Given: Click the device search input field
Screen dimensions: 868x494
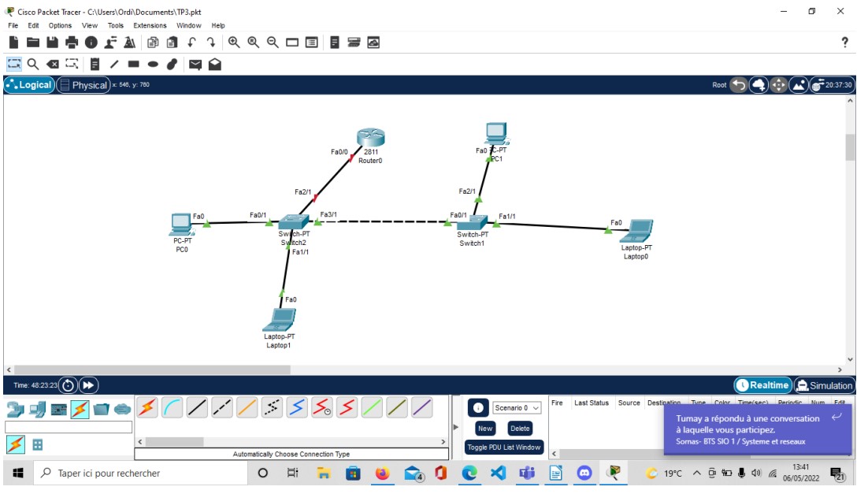Looking at the screenshot, I should [x=69, y=427].
